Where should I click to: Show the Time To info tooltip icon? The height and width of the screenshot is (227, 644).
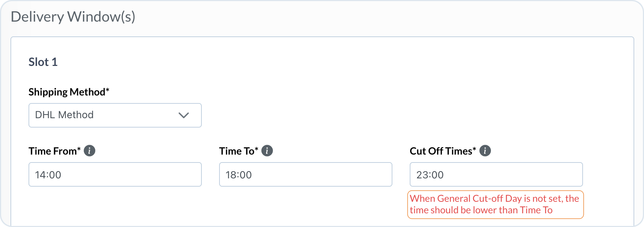pyautogui.click(x=267, y=151)
